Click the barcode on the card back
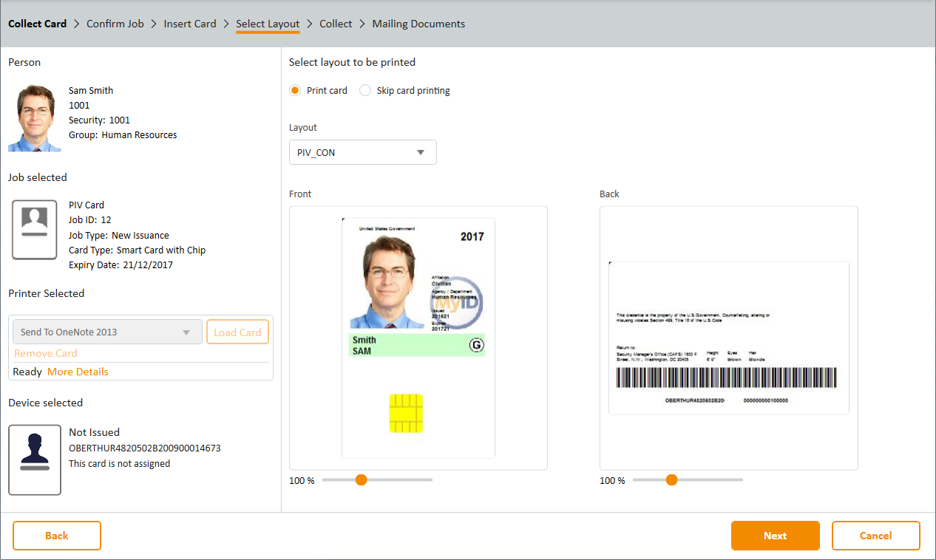This screenshot has width=936, height=560. click(x=727, y=378)
